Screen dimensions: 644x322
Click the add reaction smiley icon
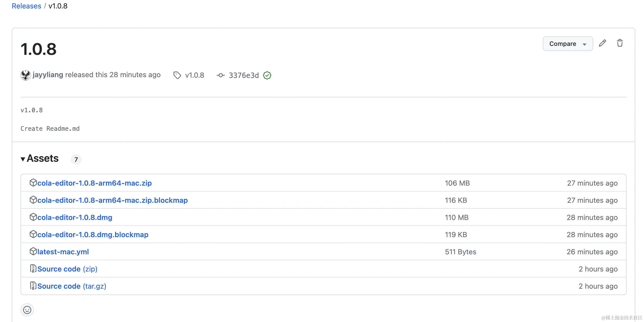(27, 310)
